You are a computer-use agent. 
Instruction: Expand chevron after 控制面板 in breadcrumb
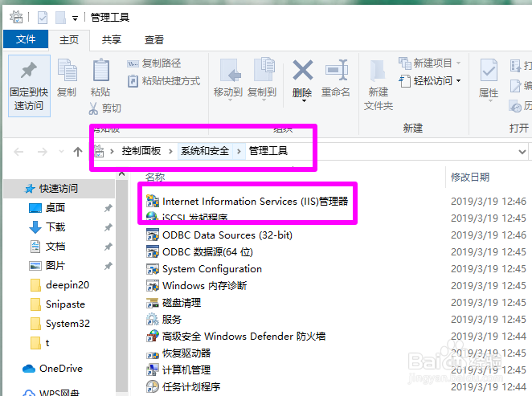coord(170,151)
